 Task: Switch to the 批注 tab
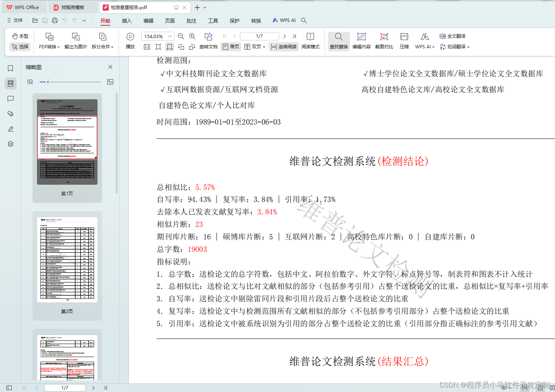192,21
